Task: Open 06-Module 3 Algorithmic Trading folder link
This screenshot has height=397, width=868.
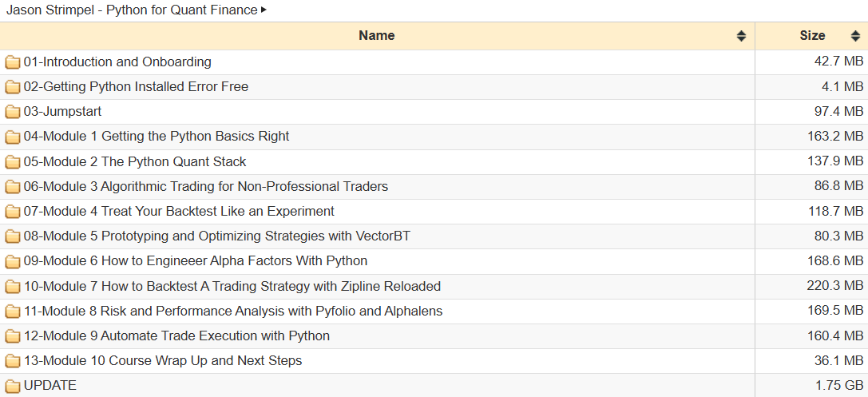Action: (206, 187)
